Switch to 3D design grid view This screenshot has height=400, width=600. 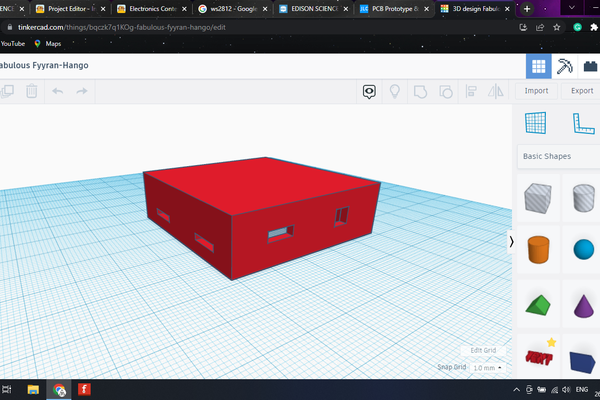pos(538,66)
